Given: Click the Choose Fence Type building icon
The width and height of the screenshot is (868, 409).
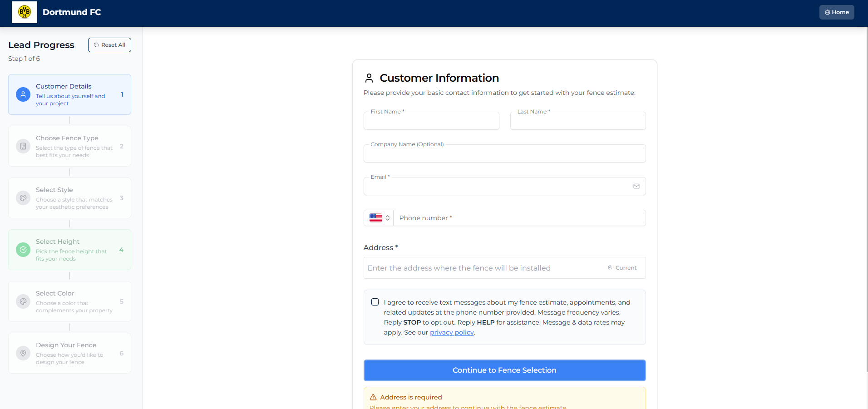Looking at the screenshot, I should pos(23,146).
